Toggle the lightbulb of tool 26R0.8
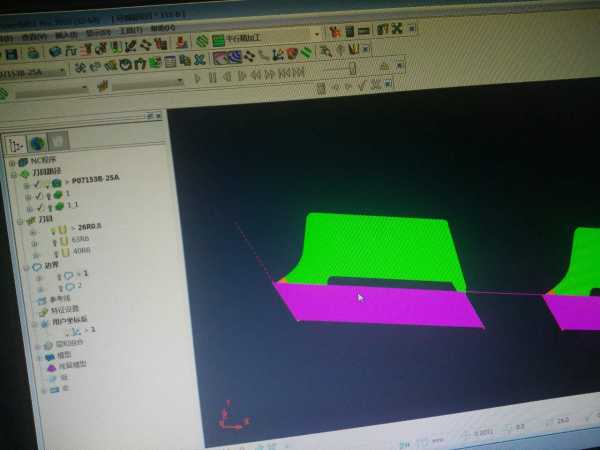600x450 pixels. click(x=54, y=230)
